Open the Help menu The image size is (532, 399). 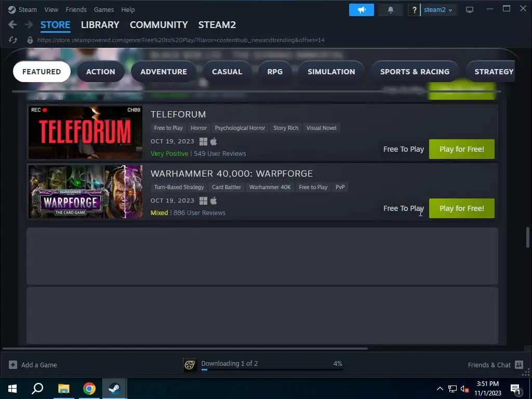click(128, 10)
